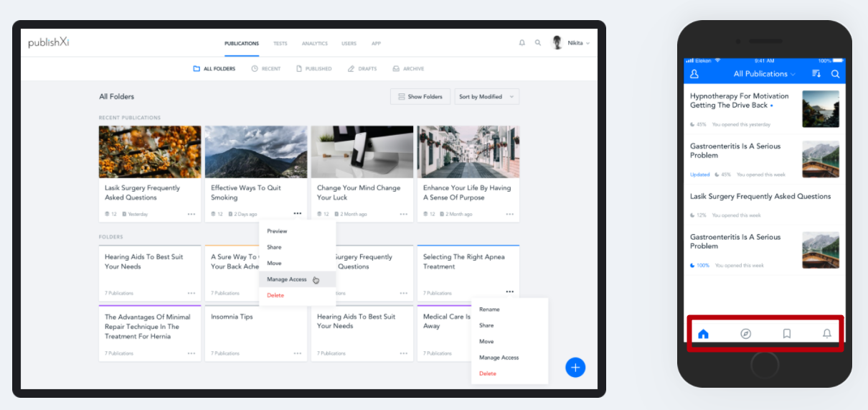Image resolution: width=868 pixels, height=410 pixels.
Task: Select the ARCHIVE filter
Action: pos(408,69)
